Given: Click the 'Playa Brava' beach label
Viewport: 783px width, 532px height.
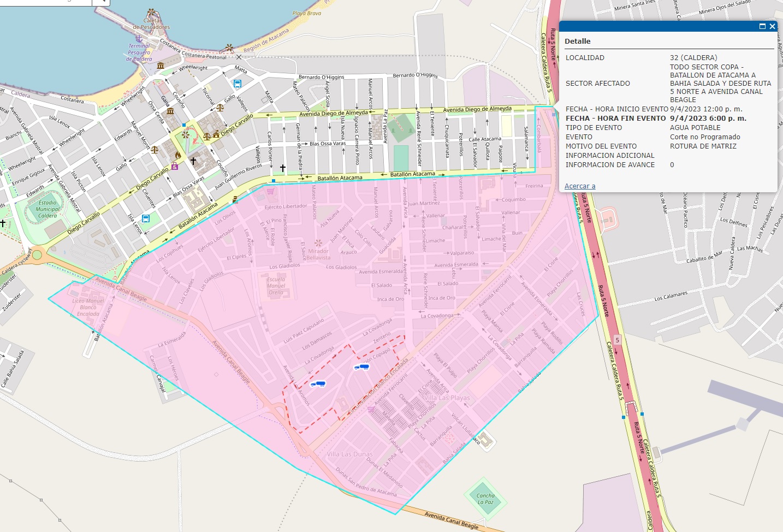Looking at the screenshot, I should click(307, 13).
